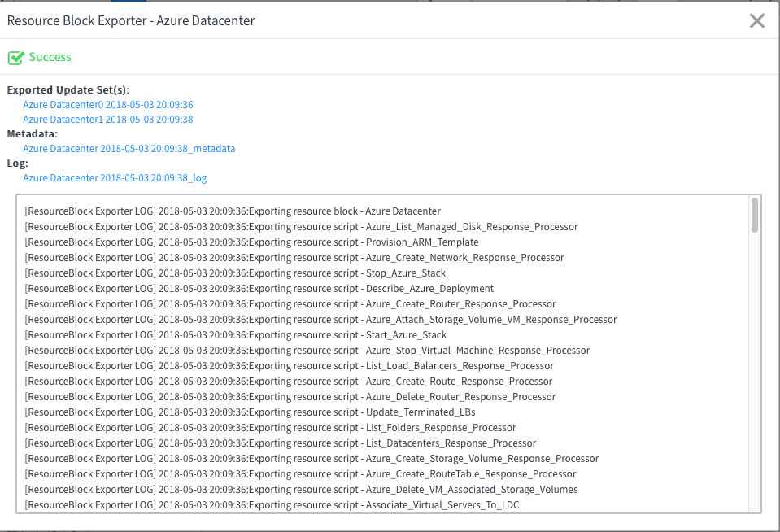Click the Log label
The width and height of the screenshot is (780, 532).
[17, 164]
